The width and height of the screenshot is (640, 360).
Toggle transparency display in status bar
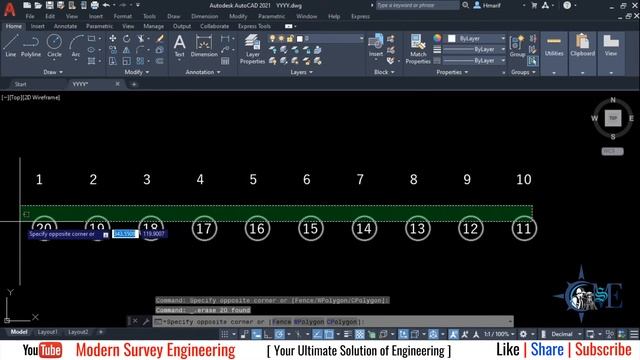tap(360, 334)
